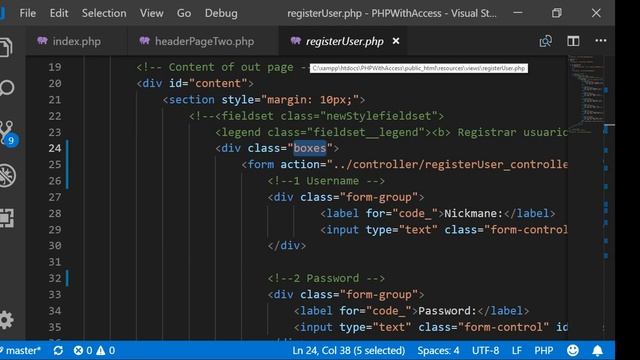The height and width of the screenshot is (360, 640).
Task: Open the View menu
Action: (151, 13)
